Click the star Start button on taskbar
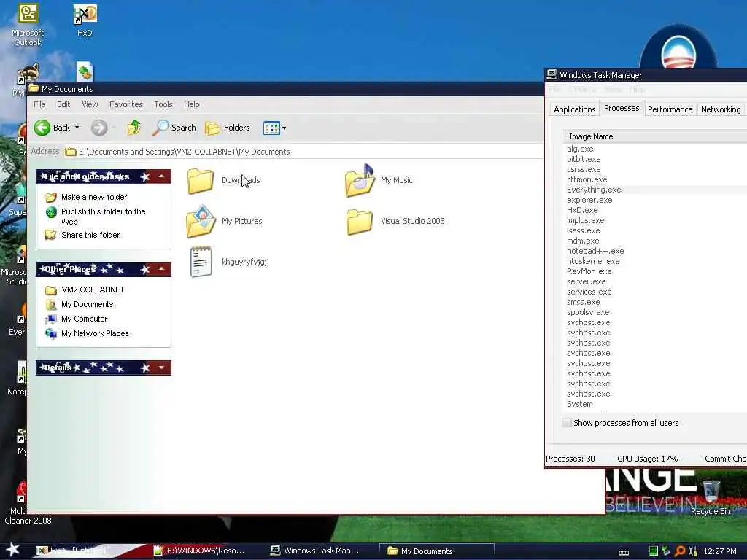This screenshot has width=747, height=560. click(x=13, y=551)
